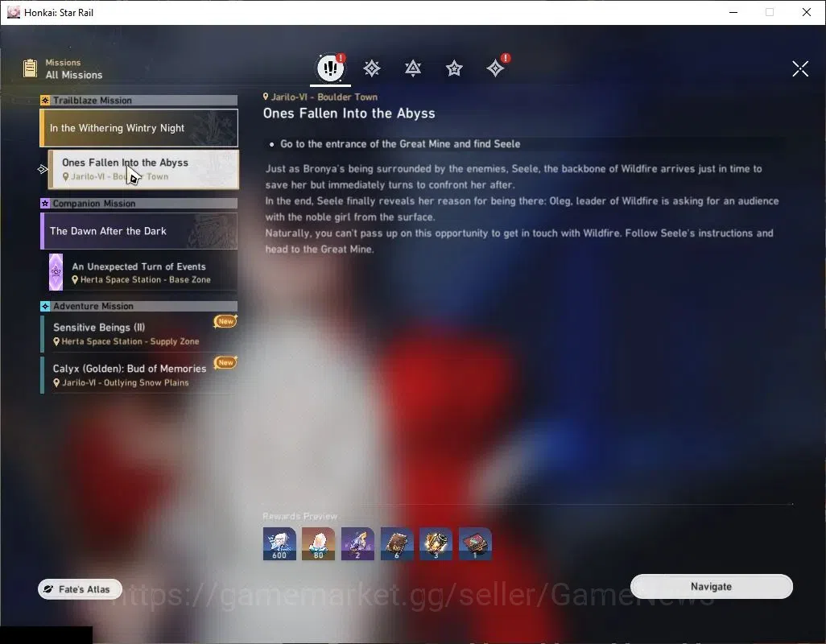The width and height of the screenshot is (826, 644).
Task: Click the Missions clipboard icon
Action: pyautogui.click(x=30, y=68)
